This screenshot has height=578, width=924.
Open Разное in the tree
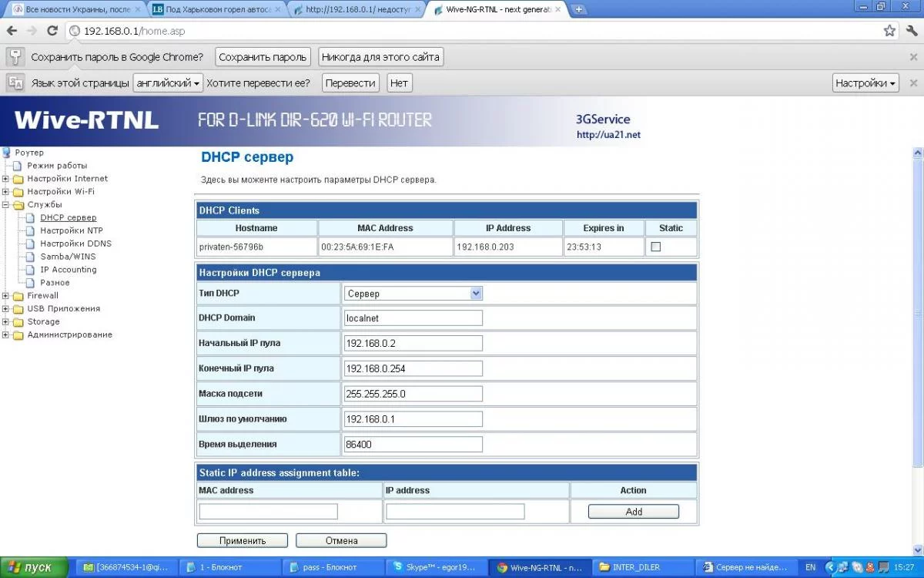click(x=55, y=283)
